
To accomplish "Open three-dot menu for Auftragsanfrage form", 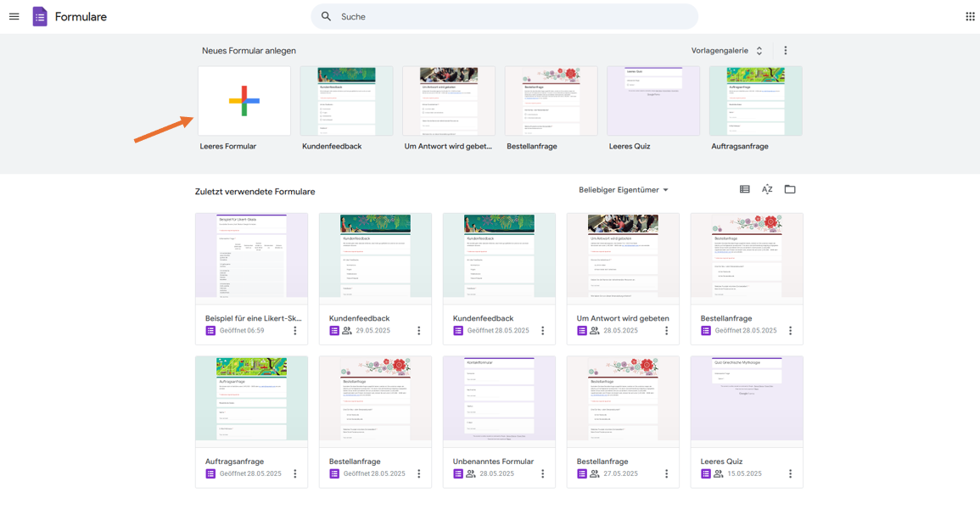I will [x=295, y=473].
